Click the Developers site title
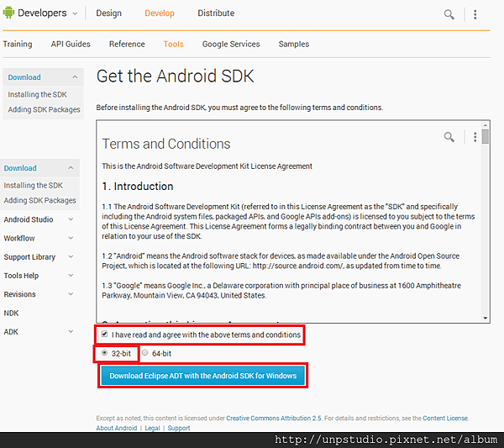This screenshot has width=504, height=448. [42, 13]
